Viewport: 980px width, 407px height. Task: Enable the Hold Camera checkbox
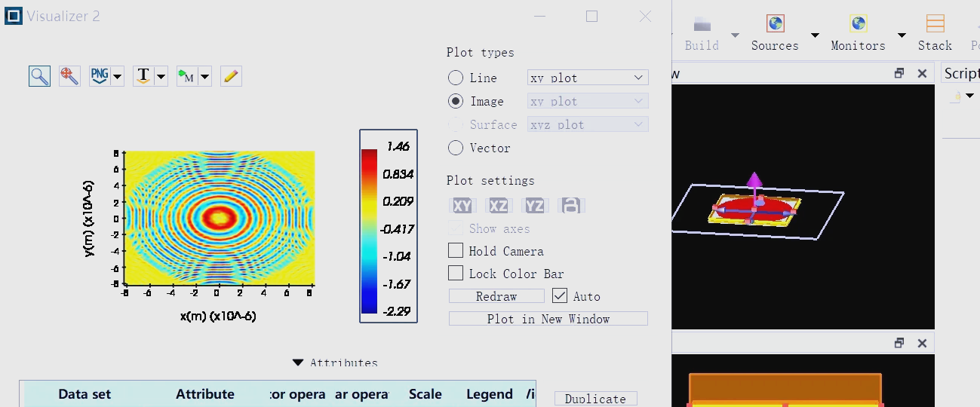click(x=456, y=250)
